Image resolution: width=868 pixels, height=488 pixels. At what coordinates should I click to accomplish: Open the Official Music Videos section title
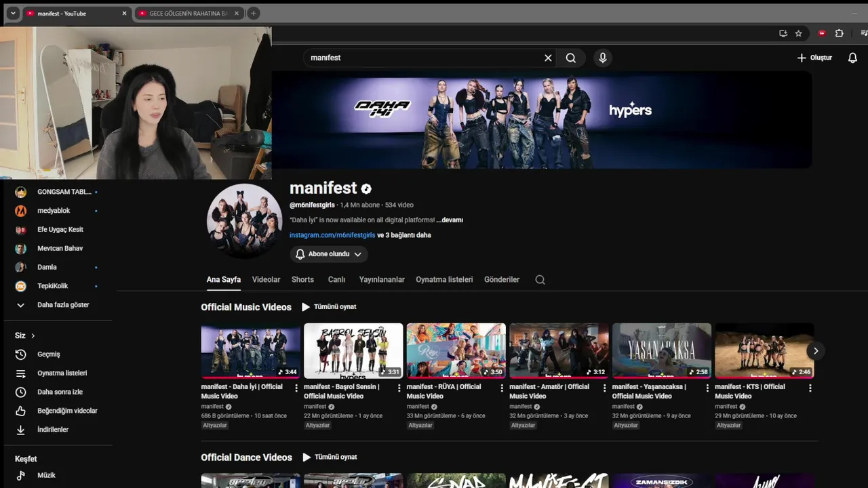tap(246, 307)
